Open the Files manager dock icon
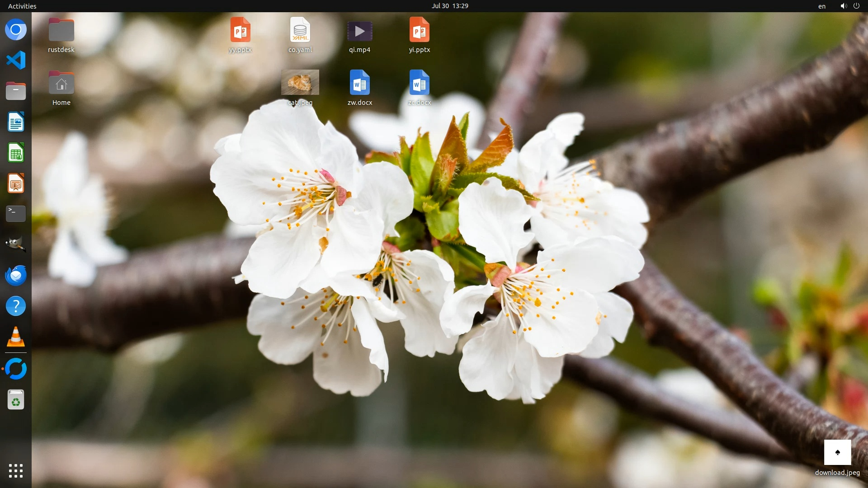 (16, 91)
